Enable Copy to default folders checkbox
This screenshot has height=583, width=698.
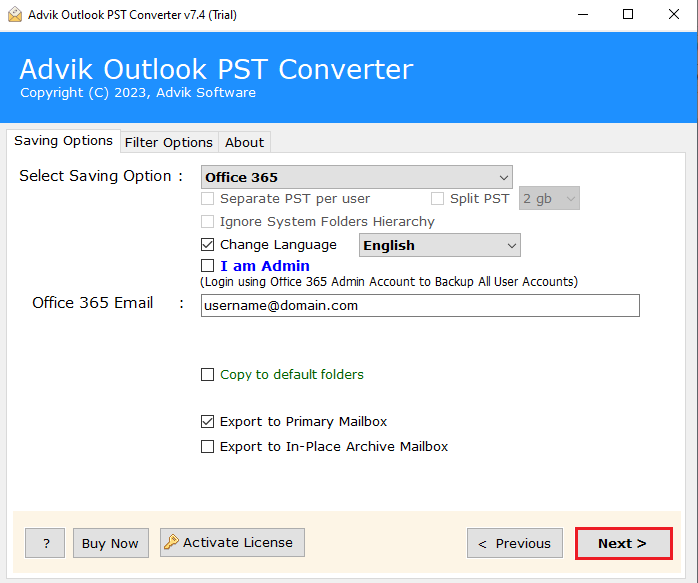pyautogui.click(x=207, y=374)
